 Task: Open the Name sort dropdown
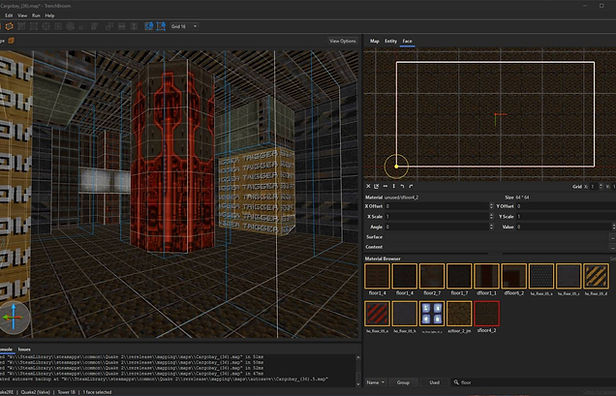[x=376, y=382]
